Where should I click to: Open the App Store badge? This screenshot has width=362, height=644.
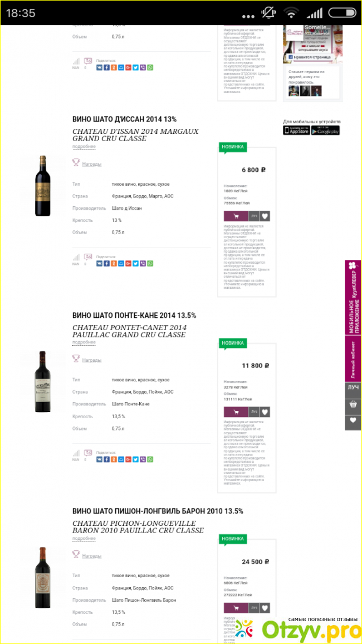296,130
